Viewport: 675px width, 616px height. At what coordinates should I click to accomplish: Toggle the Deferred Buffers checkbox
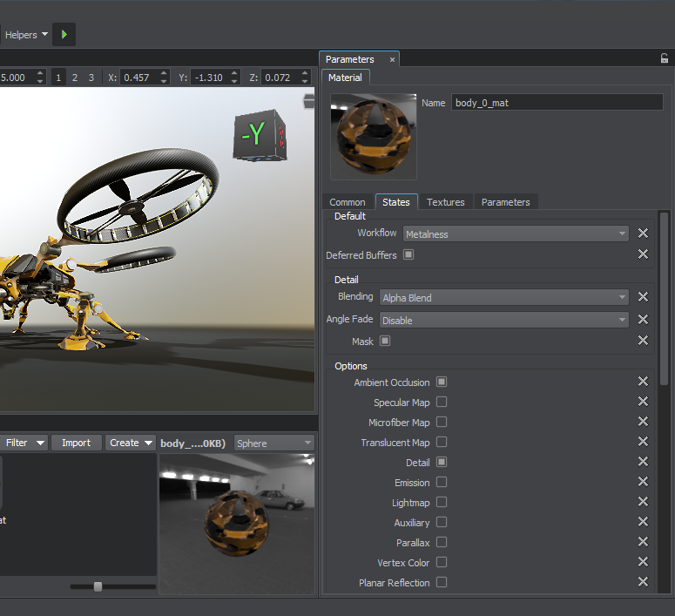[x=408, y=255]
